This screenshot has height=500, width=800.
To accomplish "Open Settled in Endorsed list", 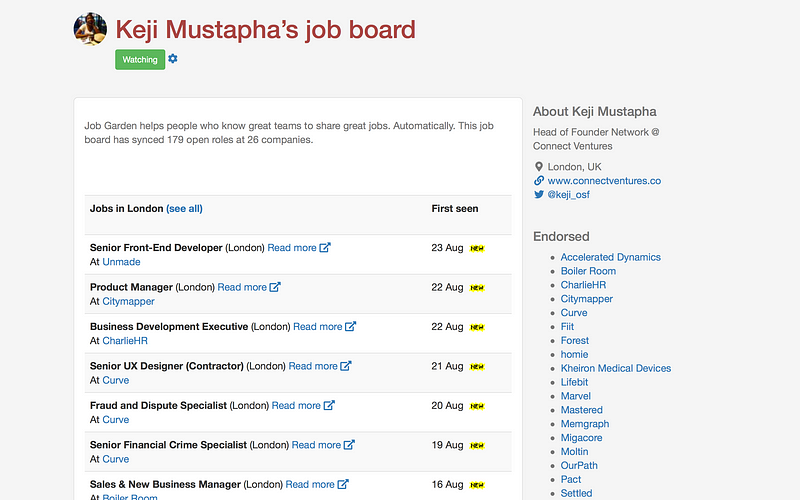I will click(576, 493).
